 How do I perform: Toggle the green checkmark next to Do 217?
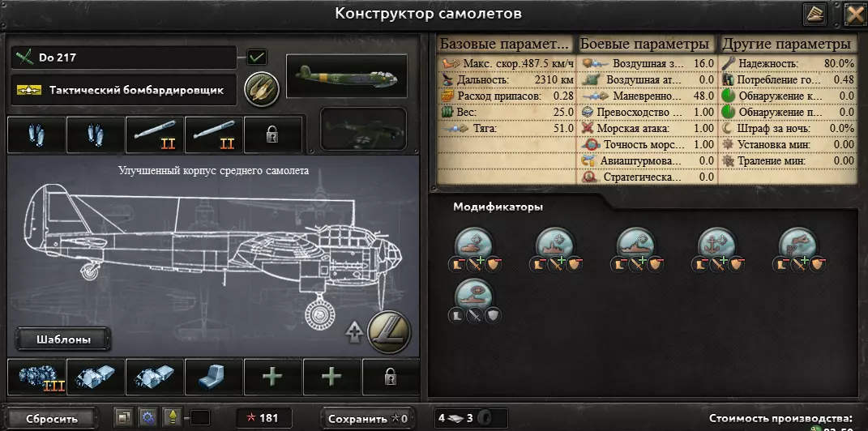click(257, 57)
